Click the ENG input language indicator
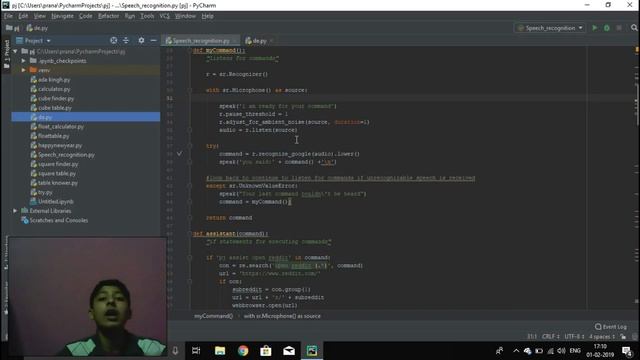 [x=575, y=351]
